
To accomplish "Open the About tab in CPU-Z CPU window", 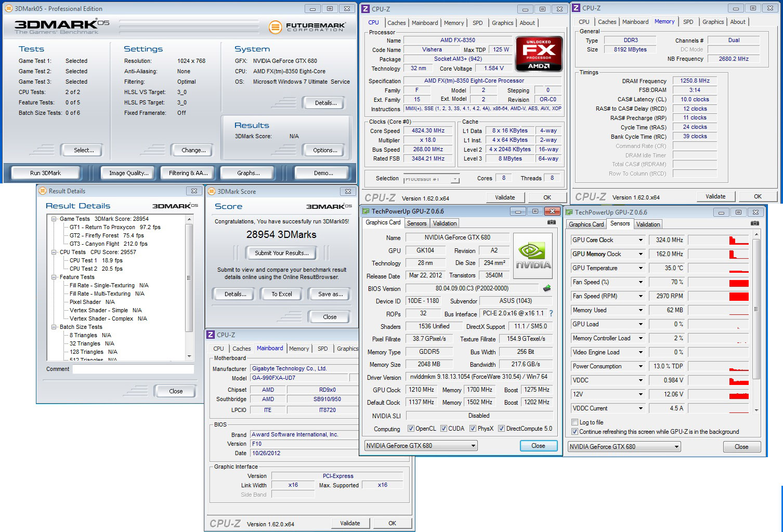I will click(527, 23).
